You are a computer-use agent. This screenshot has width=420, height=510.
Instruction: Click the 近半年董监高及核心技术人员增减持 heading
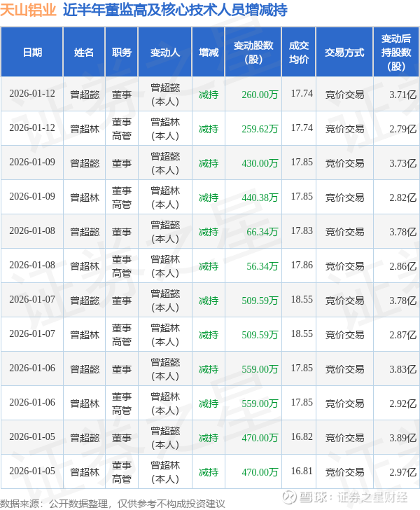[175, 10]
